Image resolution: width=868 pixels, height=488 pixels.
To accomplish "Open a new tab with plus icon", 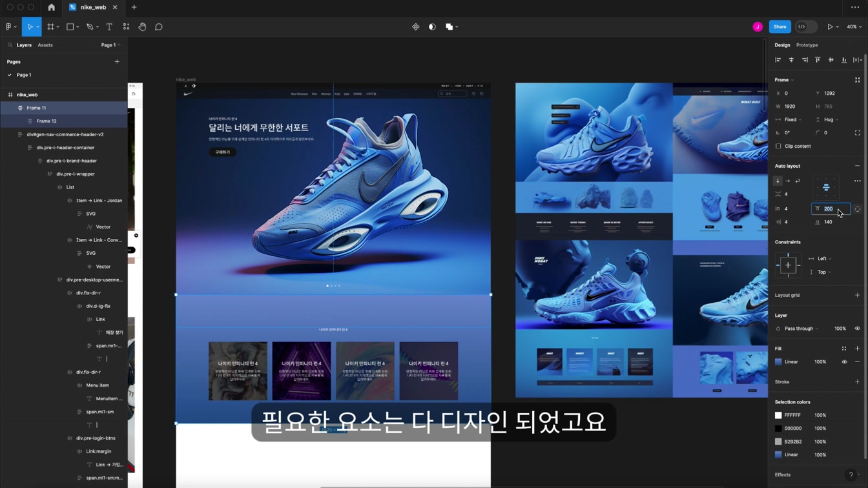I will [134, 7].
